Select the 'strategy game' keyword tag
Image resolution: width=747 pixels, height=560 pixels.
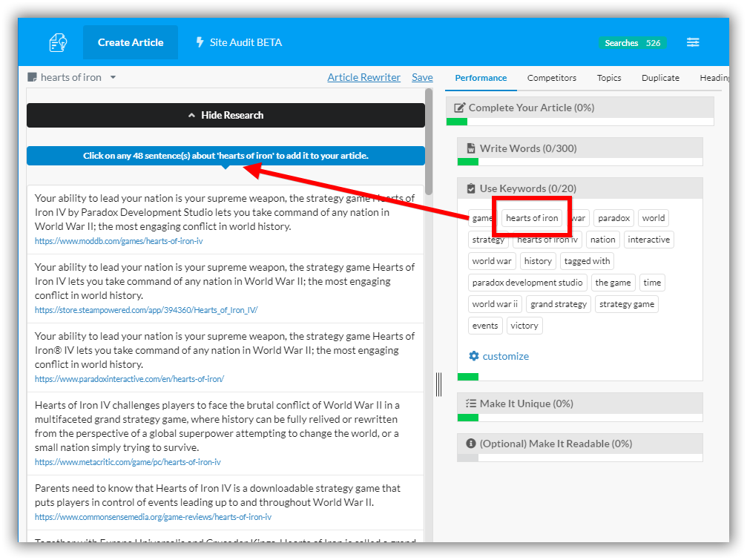[x=627, y=304]
